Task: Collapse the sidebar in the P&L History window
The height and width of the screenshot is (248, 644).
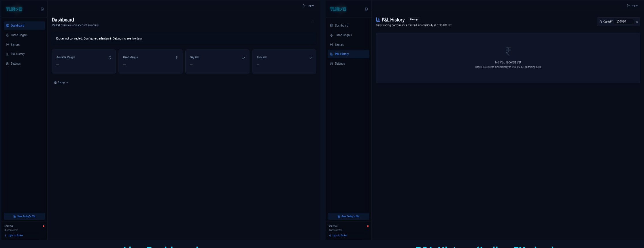Action: click(366, 9)
